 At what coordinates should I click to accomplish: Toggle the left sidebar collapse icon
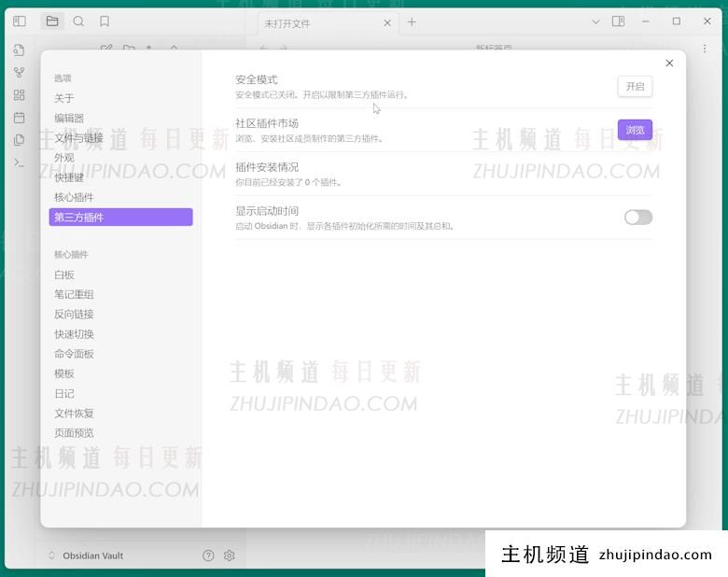20,21
